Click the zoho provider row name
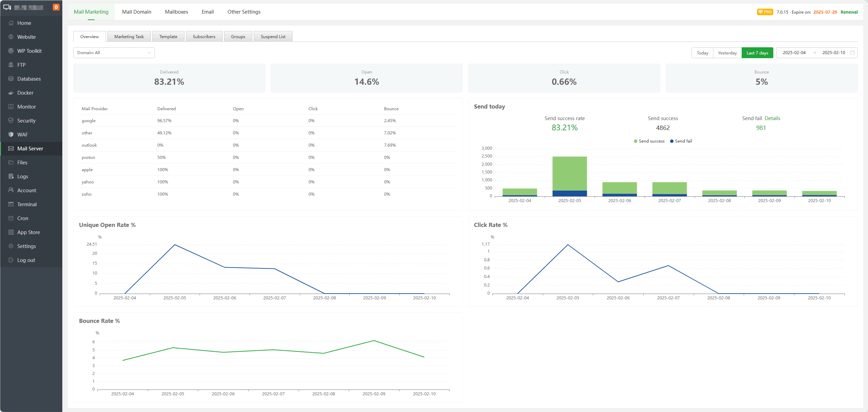868x412 pixels. (x=86, y=194)
